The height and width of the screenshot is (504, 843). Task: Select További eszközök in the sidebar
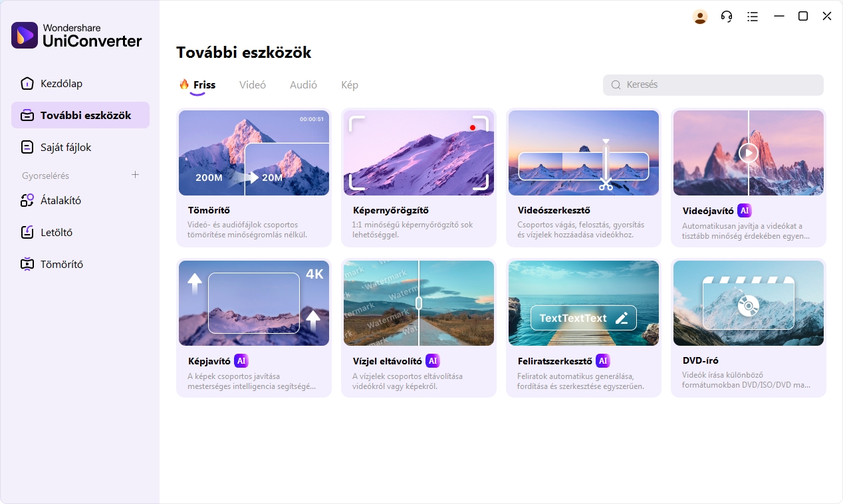(x=80, y=115)
